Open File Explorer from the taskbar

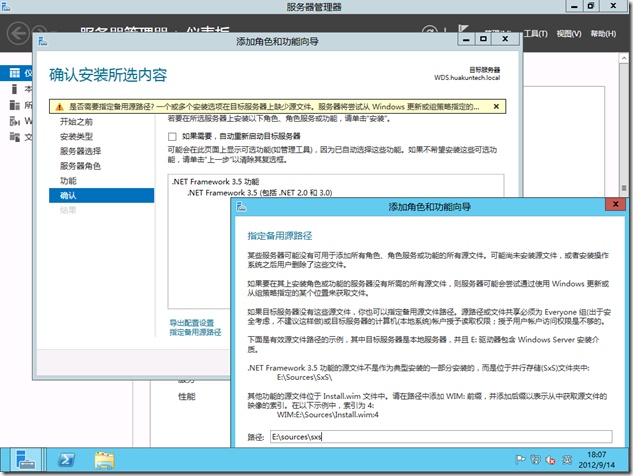pos(104,460)
